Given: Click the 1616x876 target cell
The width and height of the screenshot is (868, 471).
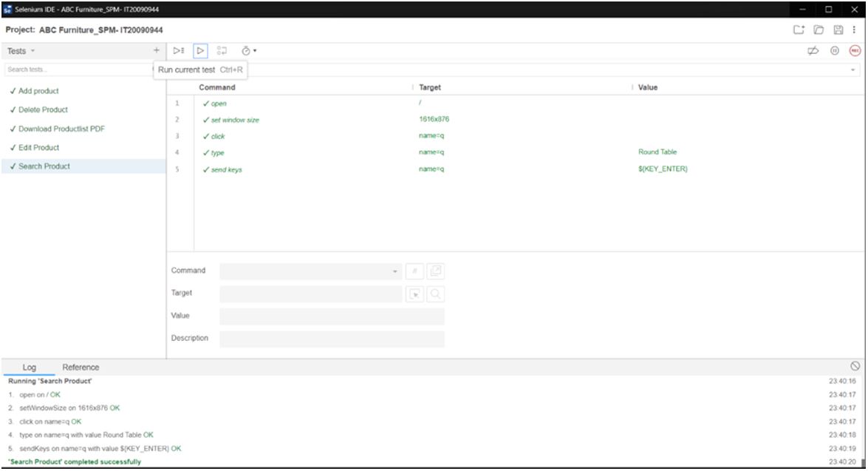Looking at the screenshot, I should (434, 119).
